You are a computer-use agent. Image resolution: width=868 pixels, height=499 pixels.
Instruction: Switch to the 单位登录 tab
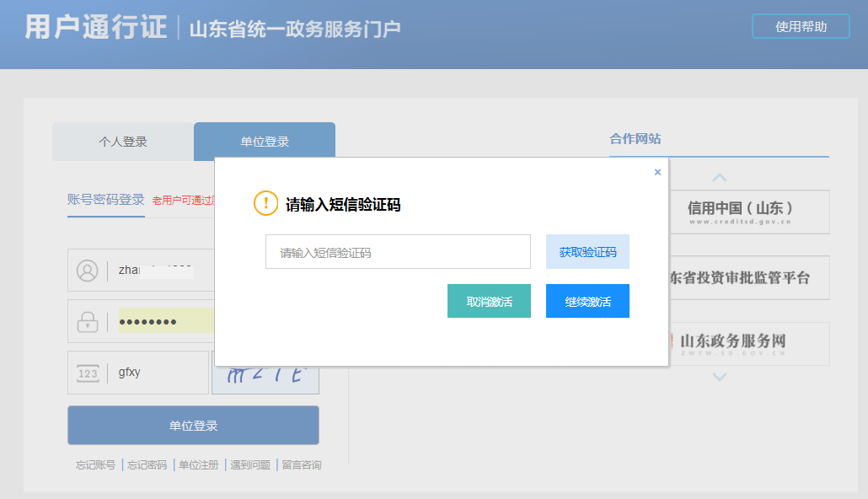click(264, 142)
